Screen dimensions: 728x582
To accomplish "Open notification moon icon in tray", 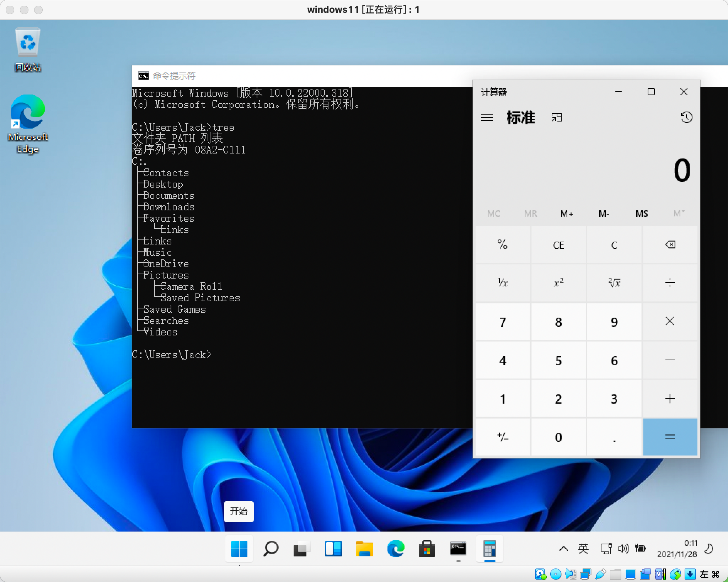I will pyautogui.click(x=709, y=549).
